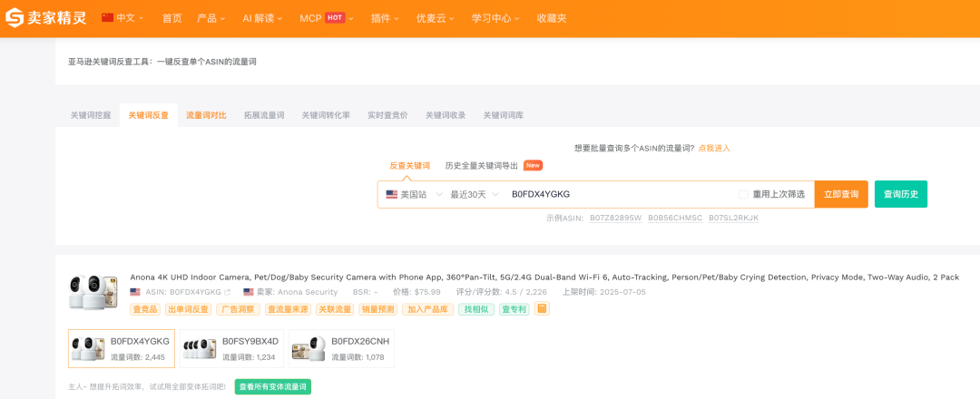Screen dimensions: 980x399
Task: Switch to the 实时查竞价 tab
Action: pyautogui.click(x=387, y=115)
